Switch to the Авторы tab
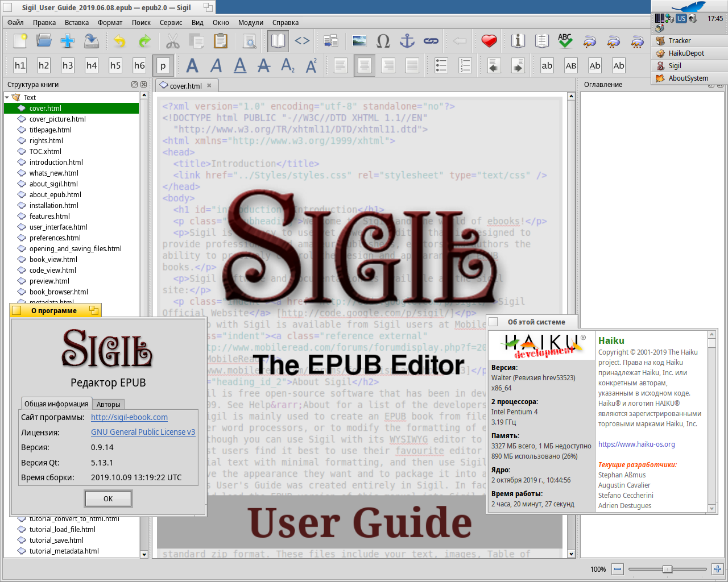 point(108,404)
